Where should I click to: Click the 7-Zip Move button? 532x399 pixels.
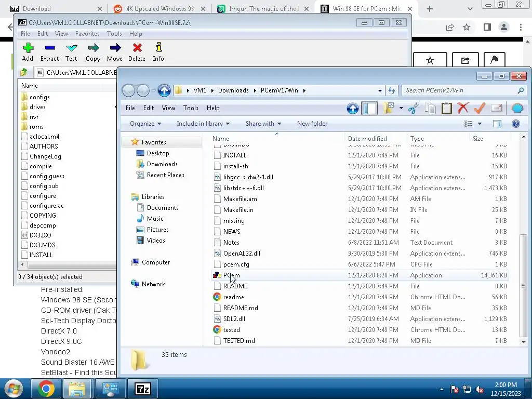coord(115,52)
